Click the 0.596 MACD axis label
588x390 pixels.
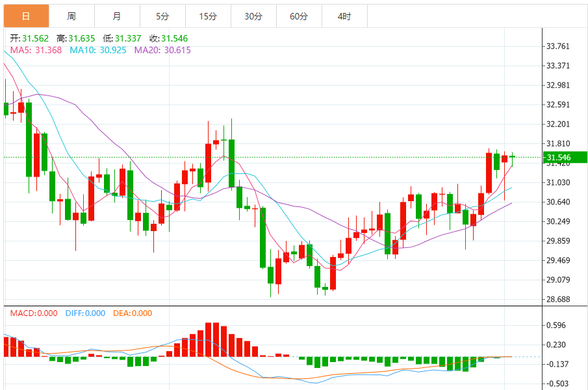click(556, 326)
